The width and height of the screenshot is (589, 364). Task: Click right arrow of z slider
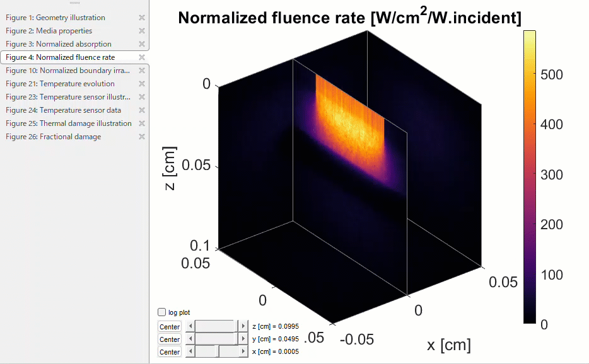243,326
